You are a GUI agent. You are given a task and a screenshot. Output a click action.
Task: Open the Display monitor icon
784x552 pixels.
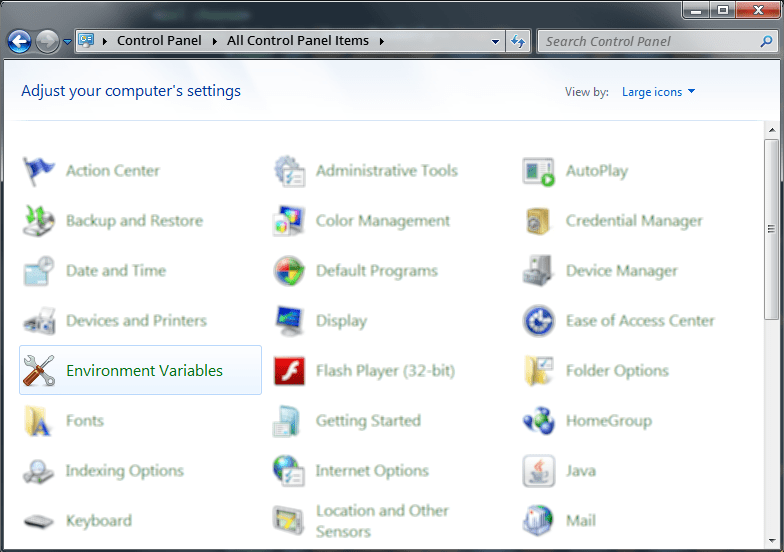290,321
